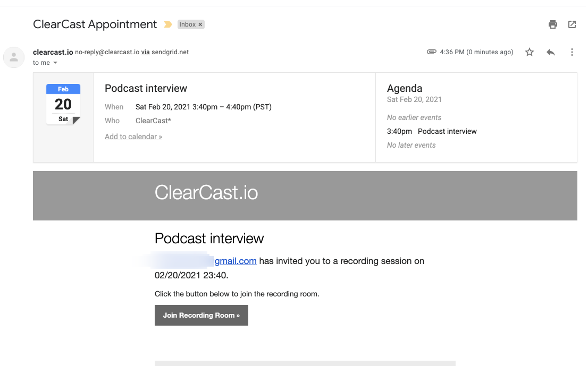Open the three-dot more options menu
Screen dimensions: 588x366
tap(572, 52)
